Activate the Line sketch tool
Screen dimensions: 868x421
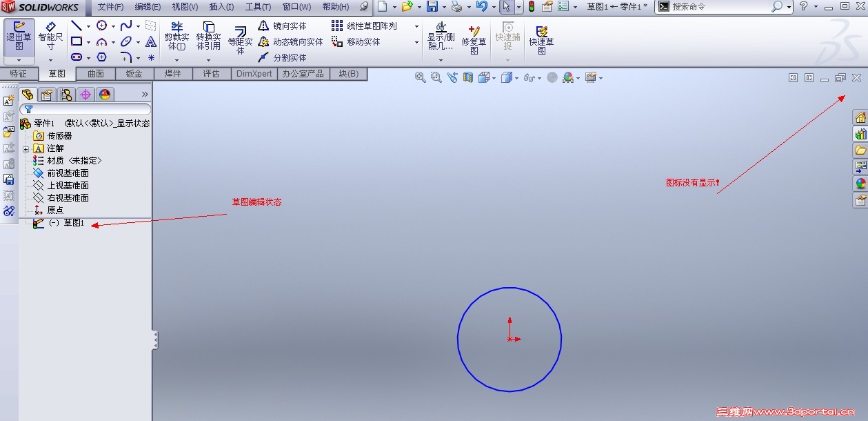pyautogui.click(x=77, y=26)
